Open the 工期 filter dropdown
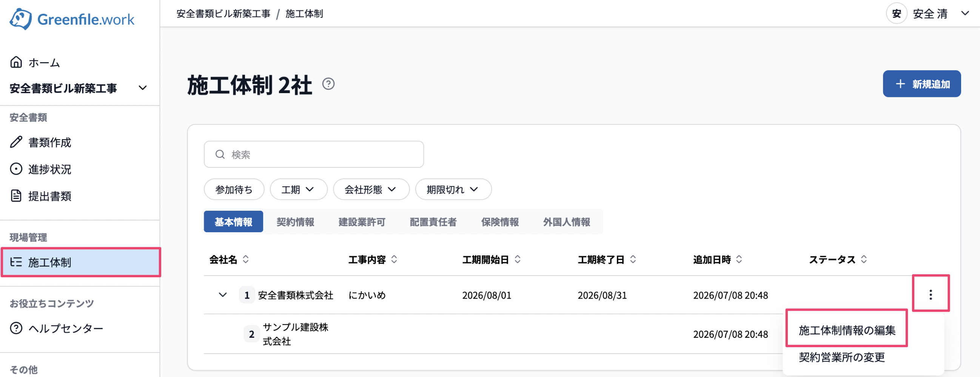Image resolution: width=980 pixels, height=377 pixels. tap(299, 189)
